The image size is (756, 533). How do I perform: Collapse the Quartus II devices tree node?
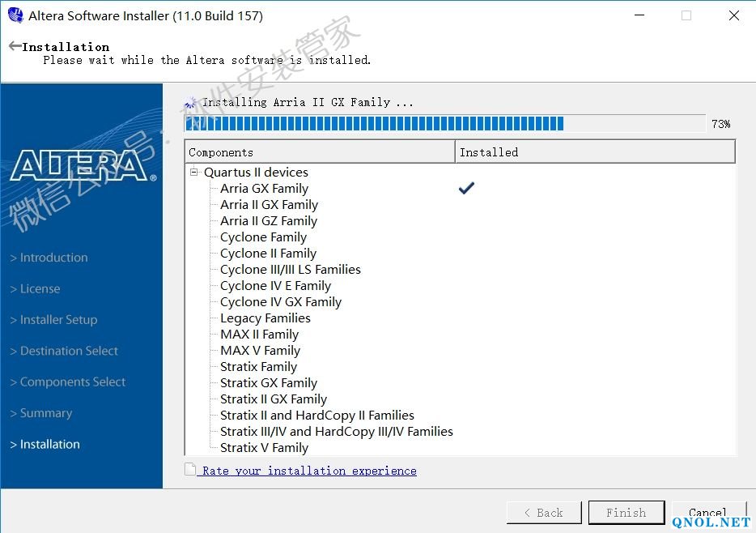193,173
